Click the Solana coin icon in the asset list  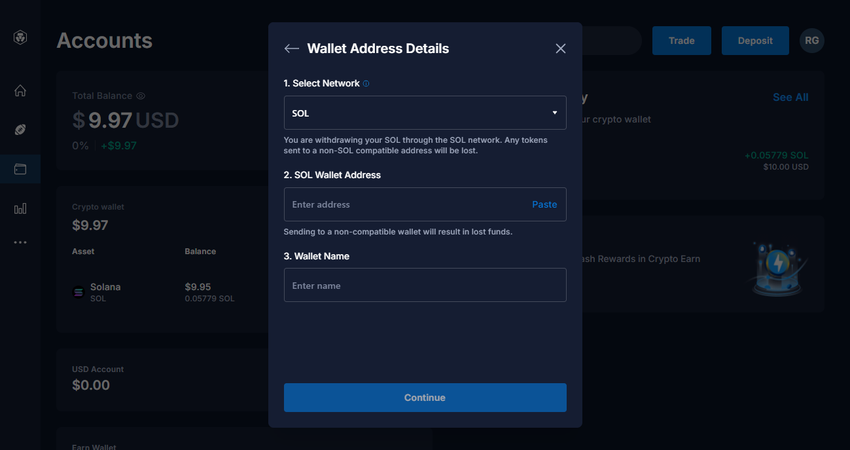[79, 292]
